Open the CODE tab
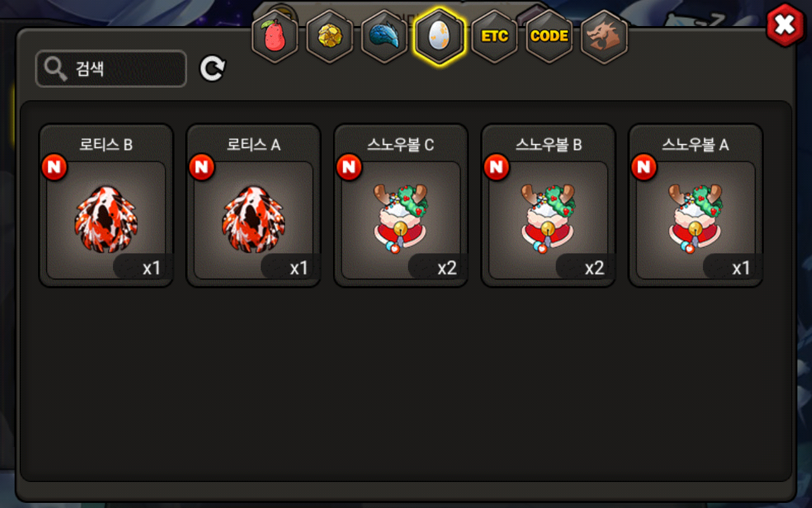 549,36
